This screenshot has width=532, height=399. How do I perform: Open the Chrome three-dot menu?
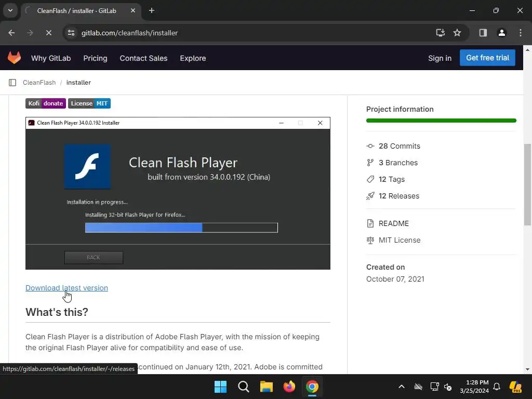pos(521,33)
